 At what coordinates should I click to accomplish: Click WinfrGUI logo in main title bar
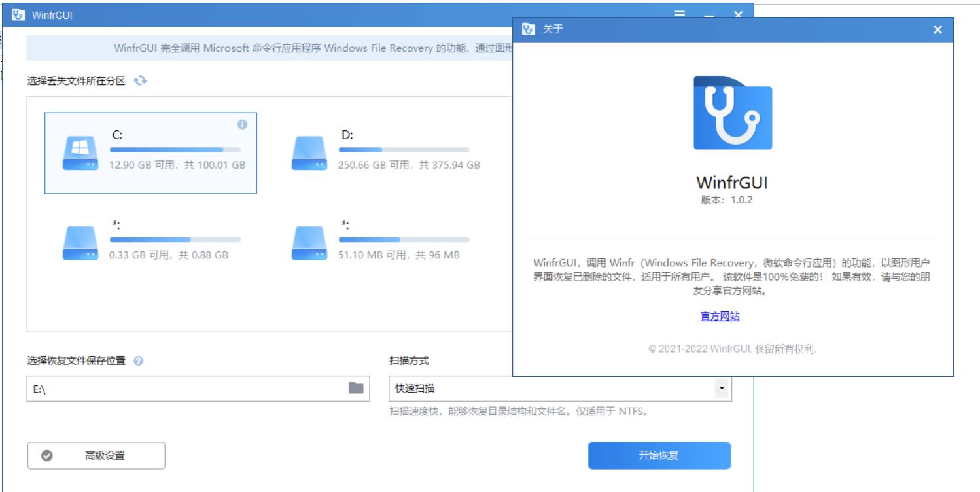click(x=18, y=15)
